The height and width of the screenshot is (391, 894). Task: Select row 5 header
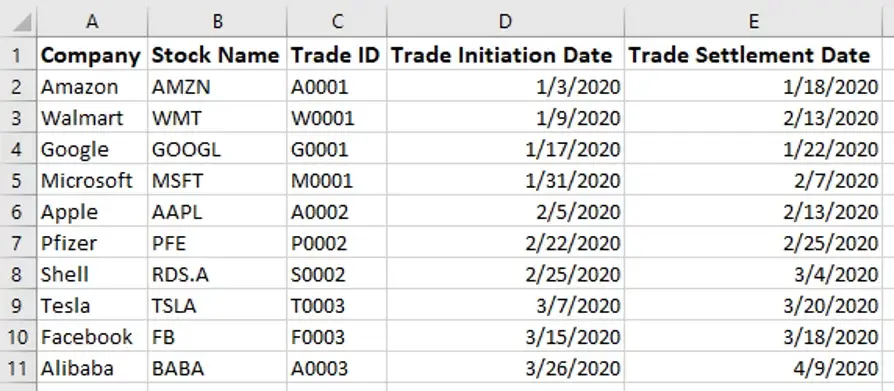point(19,181)
